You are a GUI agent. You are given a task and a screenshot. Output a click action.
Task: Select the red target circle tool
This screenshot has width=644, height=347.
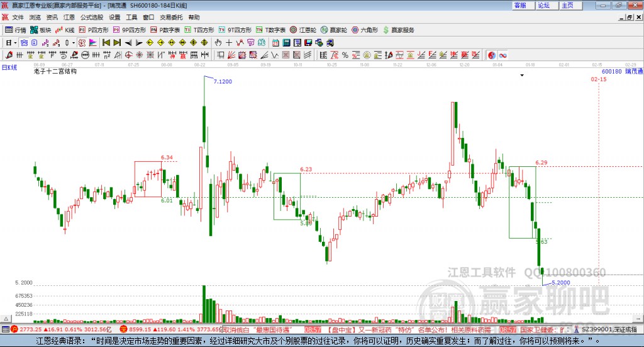tap(128, 55)
